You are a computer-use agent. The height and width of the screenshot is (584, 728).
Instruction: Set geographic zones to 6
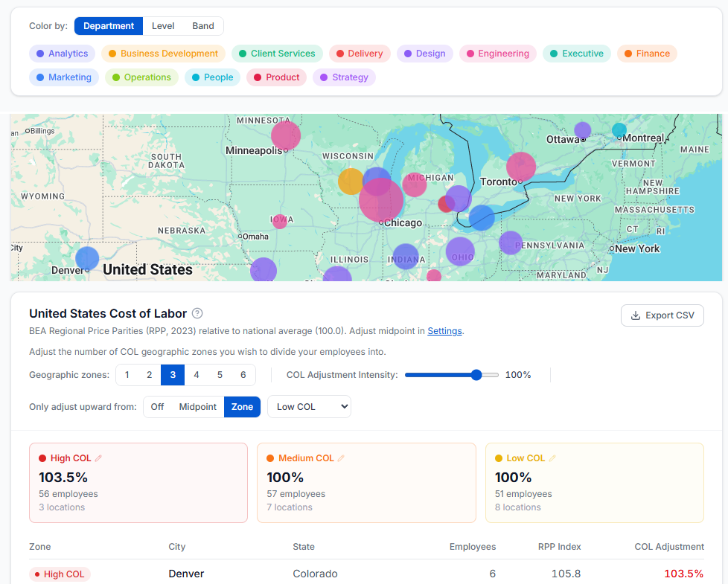(x=243, y=375)
